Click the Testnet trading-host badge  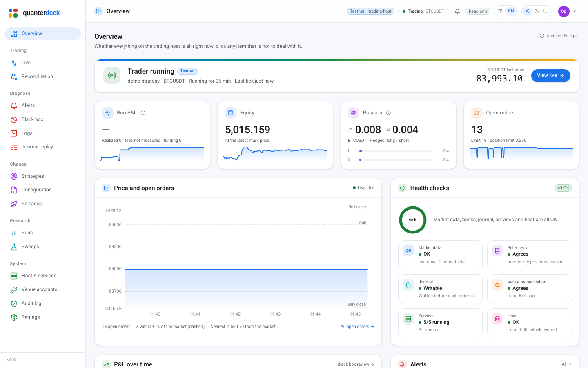pyautogui.click(x=370, y=11)
